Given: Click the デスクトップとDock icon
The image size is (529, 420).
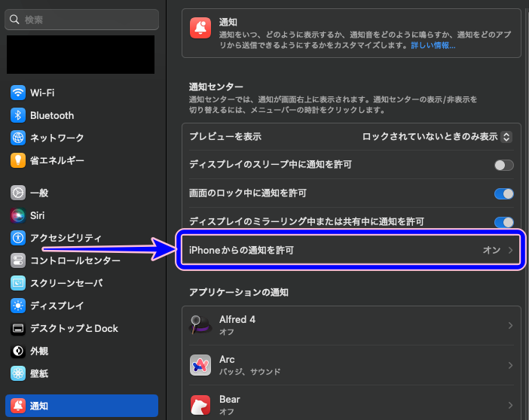Looking at the screenshot, I should [x=18, y=328].
